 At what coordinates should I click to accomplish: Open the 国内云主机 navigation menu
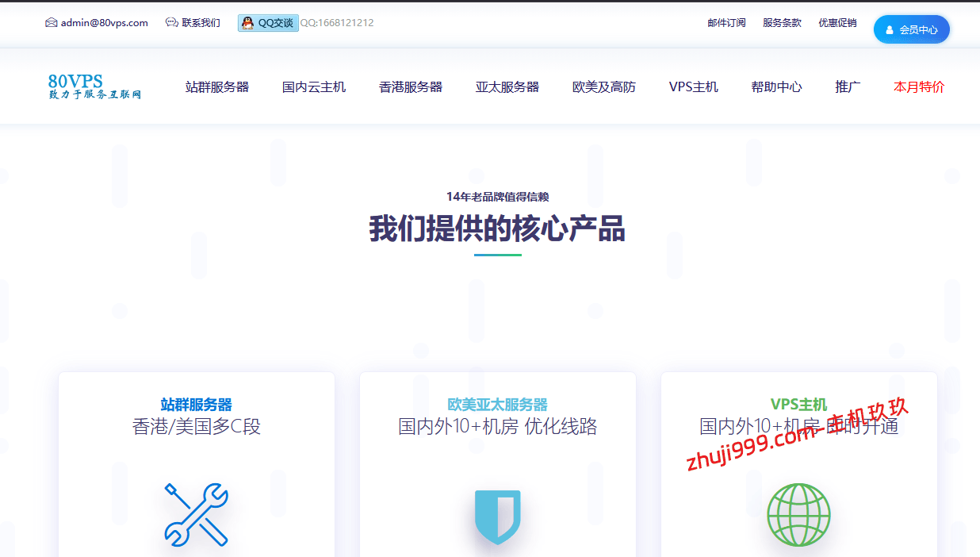click(314, 87)
